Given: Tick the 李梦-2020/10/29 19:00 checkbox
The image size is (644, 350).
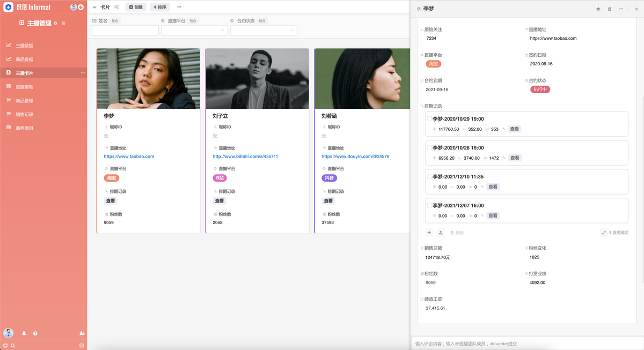Looking at the screenshot, I should click(429, 119).
